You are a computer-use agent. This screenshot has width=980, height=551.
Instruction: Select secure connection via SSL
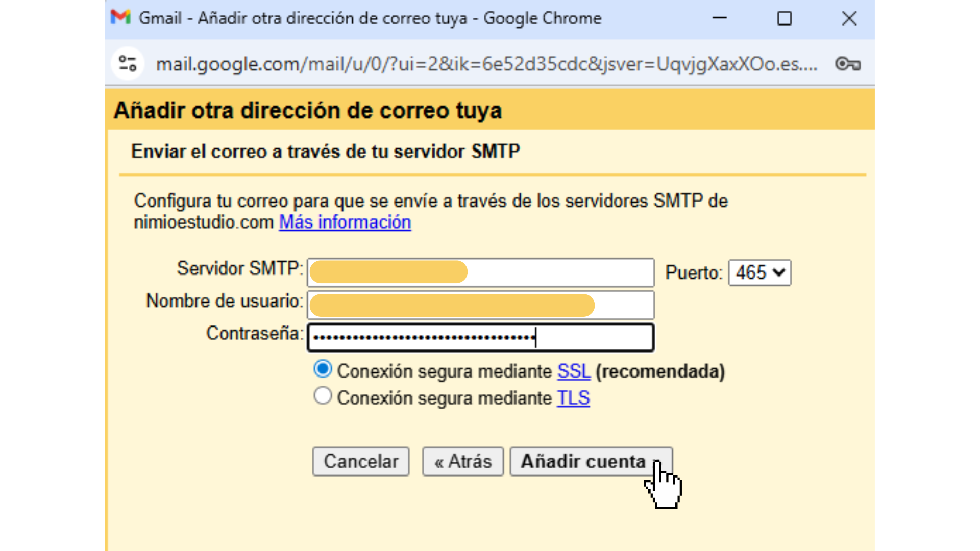point(323,368)
